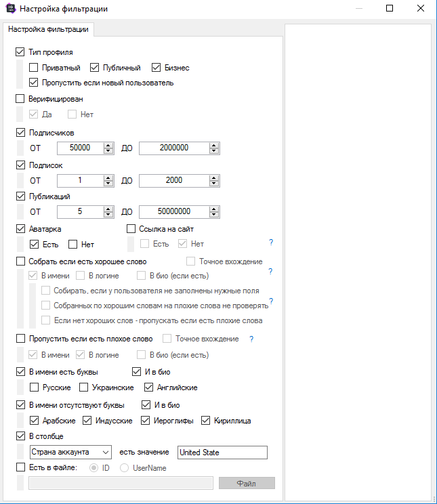Increase Подписчиков ДО value with up arrow
Viewport: 437px width, 504px height.
tap(214, 145)
